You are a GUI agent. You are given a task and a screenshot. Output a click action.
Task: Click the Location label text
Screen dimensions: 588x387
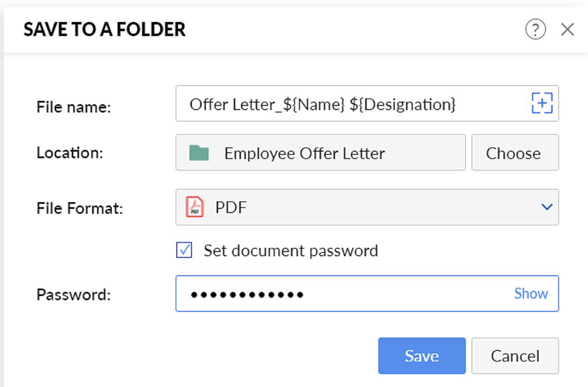click(x=70, y=153)
